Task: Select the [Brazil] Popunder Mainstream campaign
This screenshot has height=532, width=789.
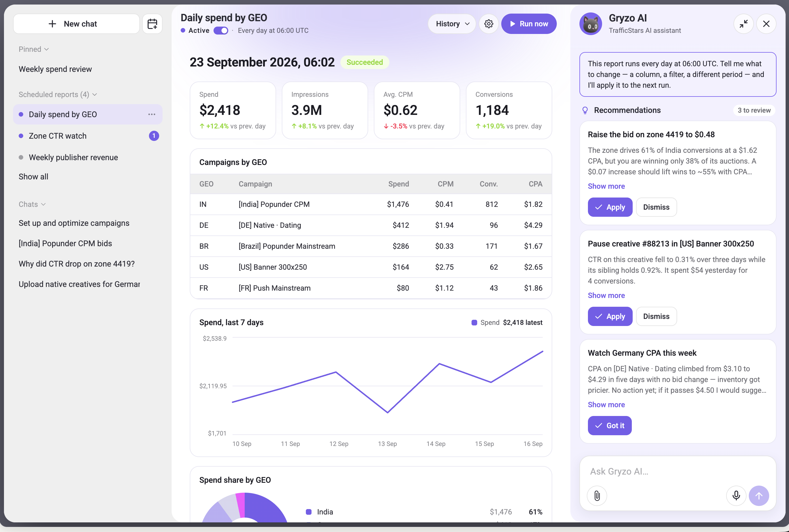Action: pos(287,246)
